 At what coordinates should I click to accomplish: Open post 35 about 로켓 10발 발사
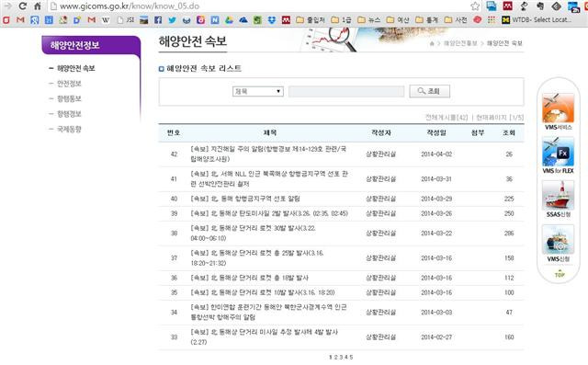pos(263,292)
